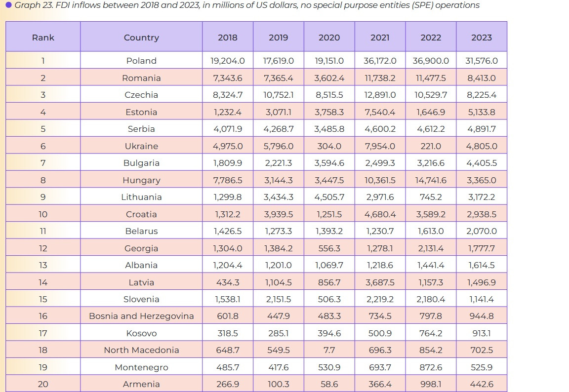Click the Bosnia and Herzegovina cell

pyautogui.click(x=141, y=316)
